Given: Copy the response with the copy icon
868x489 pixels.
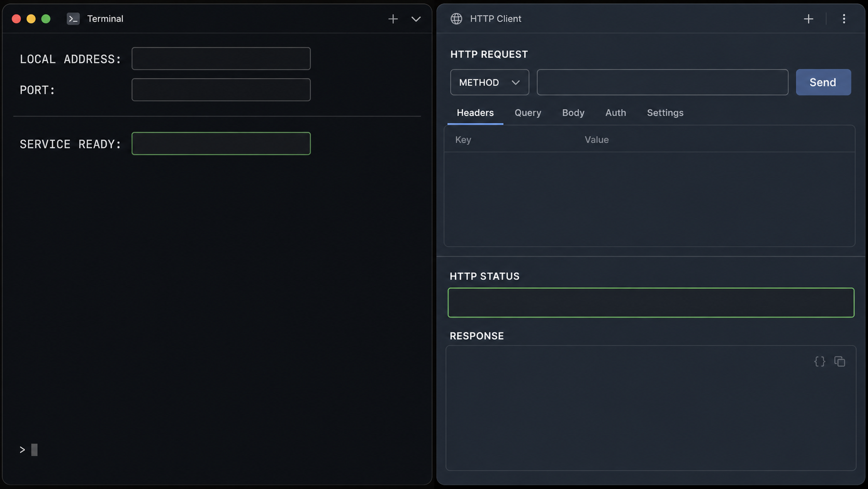Looking at the screenshot, I should [839, 361].
